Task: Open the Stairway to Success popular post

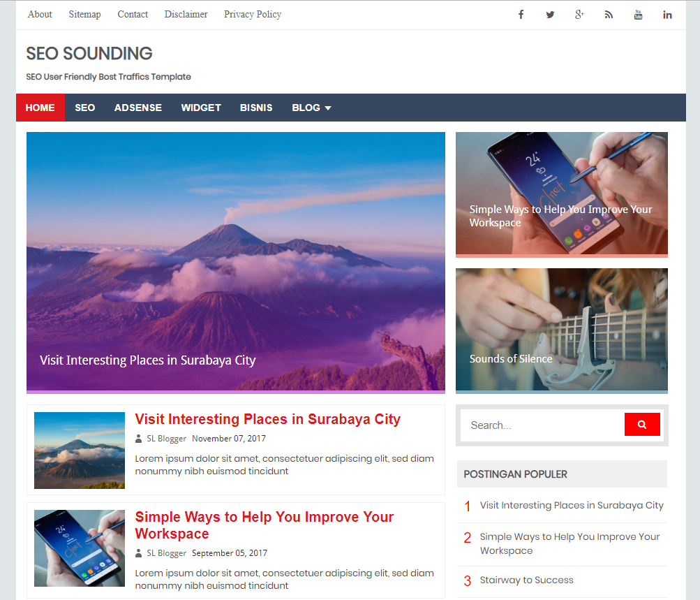Action: (526, 580)
